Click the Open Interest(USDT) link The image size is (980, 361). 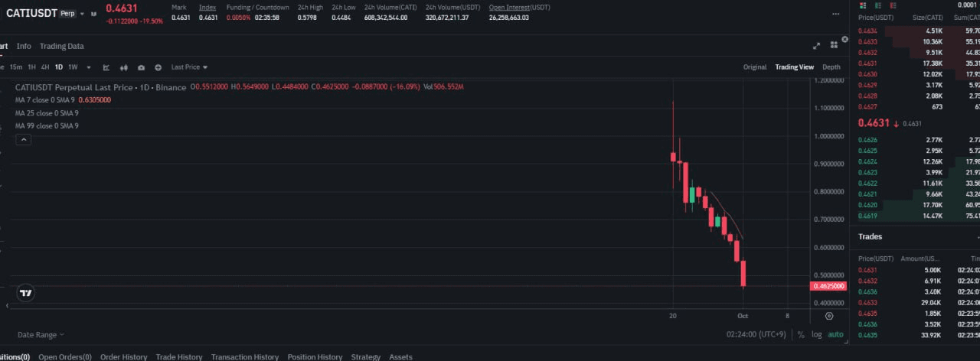pos(519,7)
